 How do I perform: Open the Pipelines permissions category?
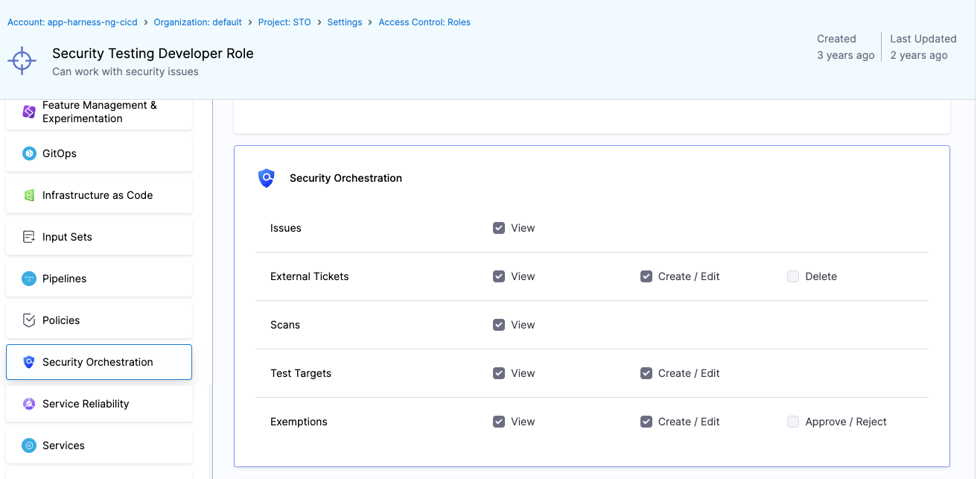click(98, 279)
